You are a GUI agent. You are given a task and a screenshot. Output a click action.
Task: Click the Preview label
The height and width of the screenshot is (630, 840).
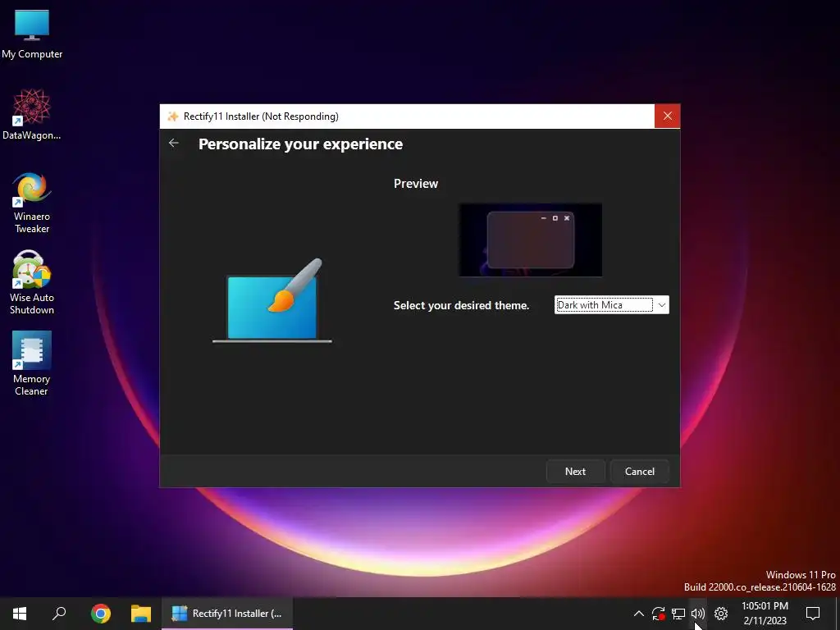(x=416, y=184)
